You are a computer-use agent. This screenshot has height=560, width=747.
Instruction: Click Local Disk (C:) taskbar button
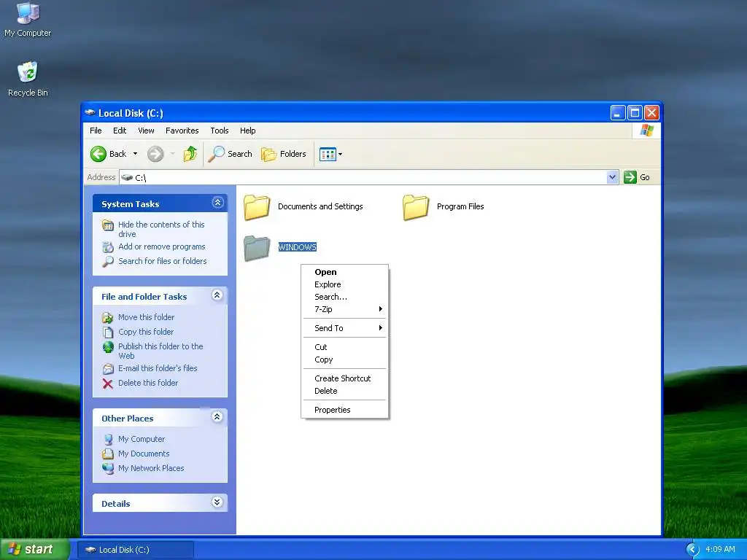(135, 550)
